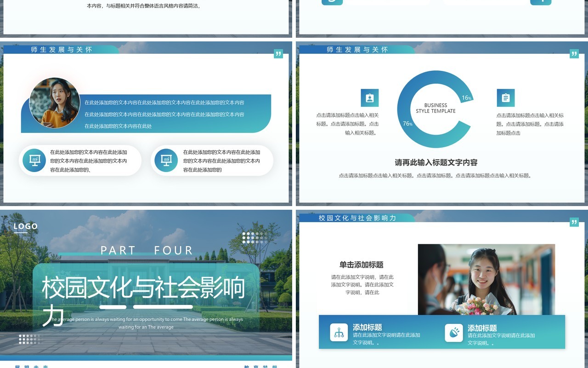Click the clipboard icon right of the donut chart
The width and height of the screenshot is (588, 368).
(x=506, y=98)
